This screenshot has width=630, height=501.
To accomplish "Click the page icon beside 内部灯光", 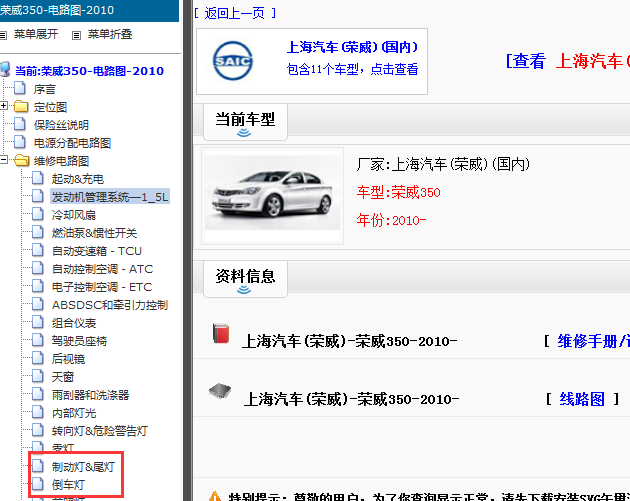I will [38, 412].
